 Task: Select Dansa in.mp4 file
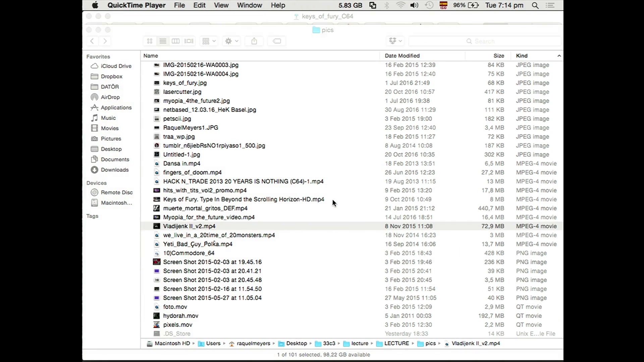(181, 164)
